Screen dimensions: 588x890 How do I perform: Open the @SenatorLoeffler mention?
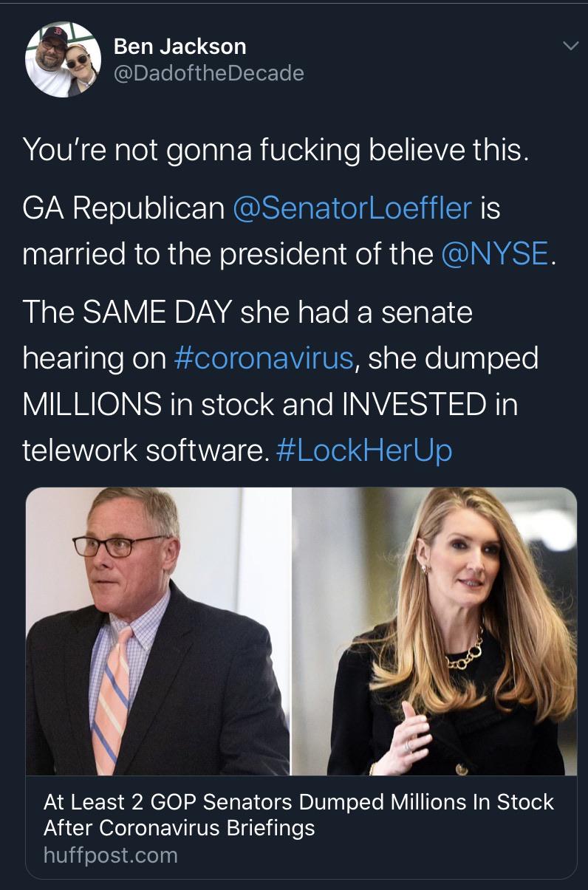(352, 208)
